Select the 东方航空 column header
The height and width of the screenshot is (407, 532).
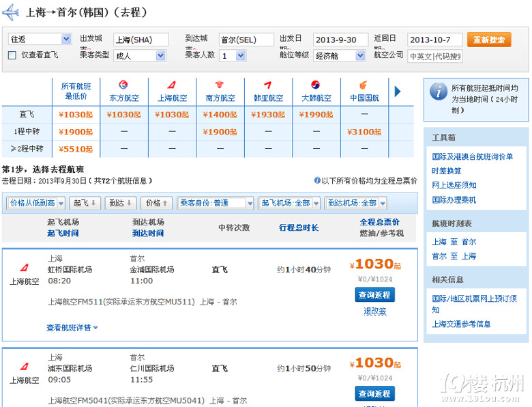[124, 92]
